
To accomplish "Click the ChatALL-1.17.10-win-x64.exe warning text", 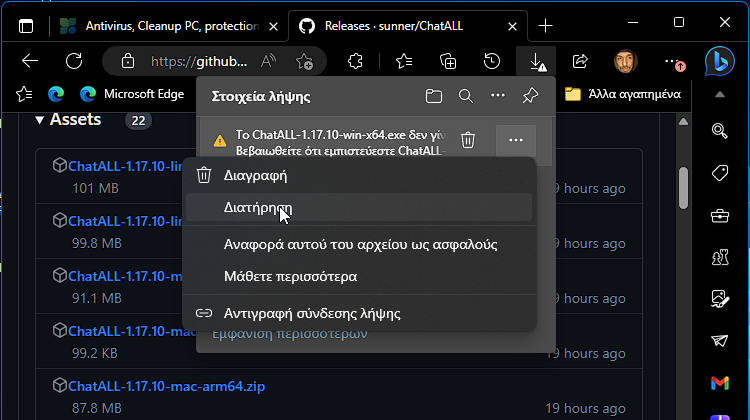I will coord(341,143).
